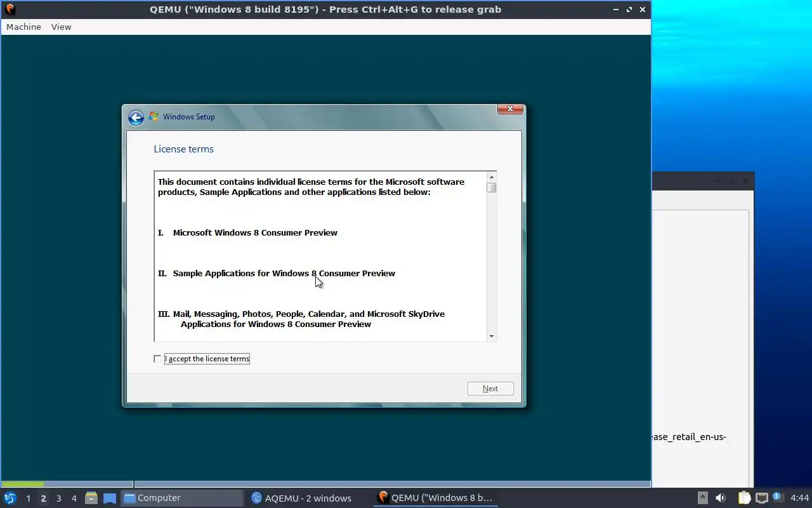This screenshot has width=812, height=508.
Task: Open the volume control tray icon
Action: tap(720, 498)
